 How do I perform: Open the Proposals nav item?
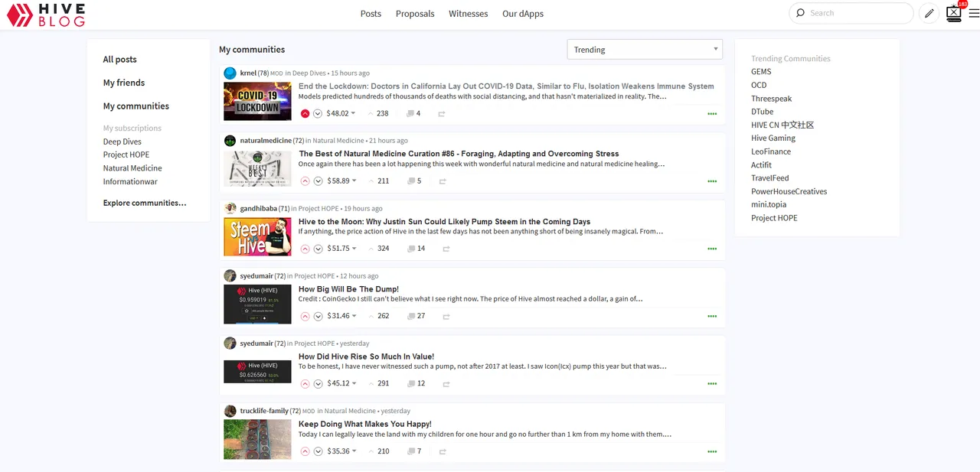[x=415, y=14]
